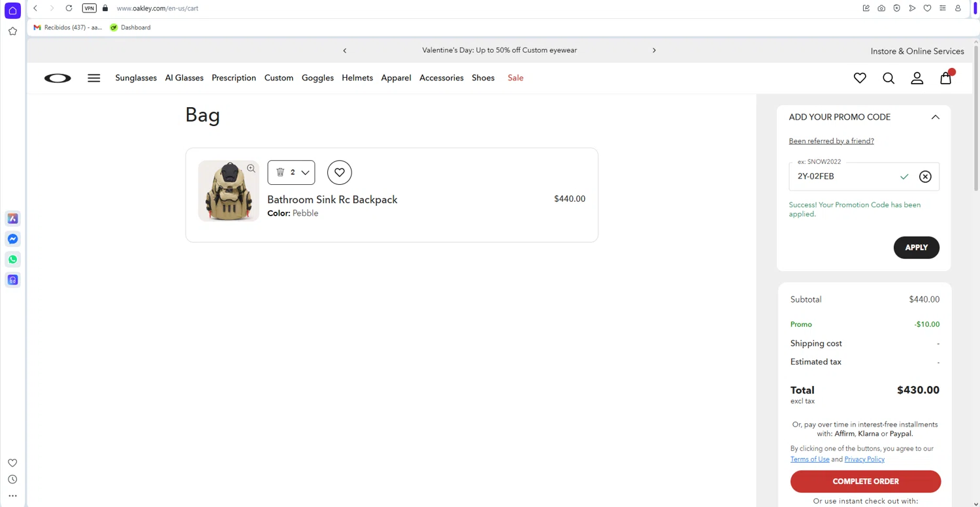Open Apparel menu
Viewport: 980px width, 507px height.
point(396,78)
